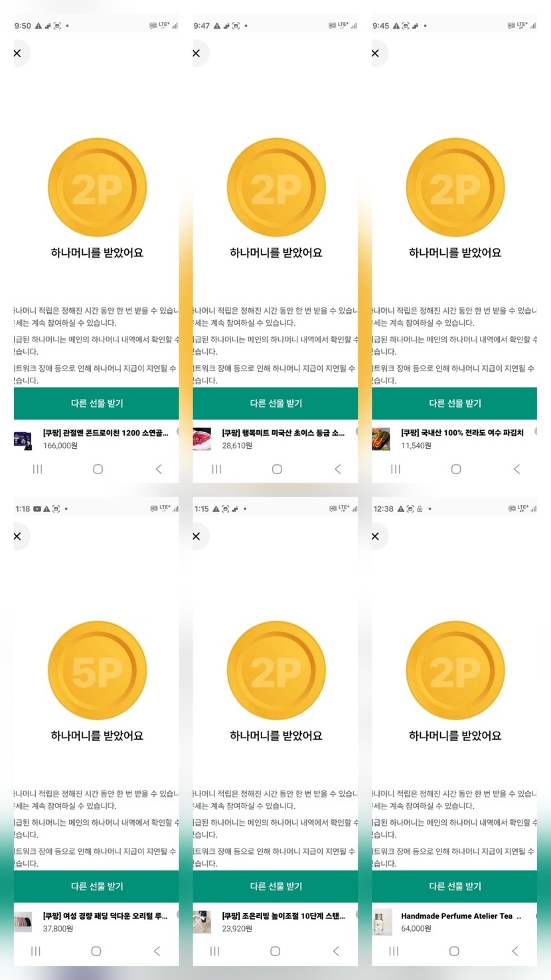Tap the home icon in the 12:38 screen
The height and width of the screenshot is (980, 551).
pos(454,951)
